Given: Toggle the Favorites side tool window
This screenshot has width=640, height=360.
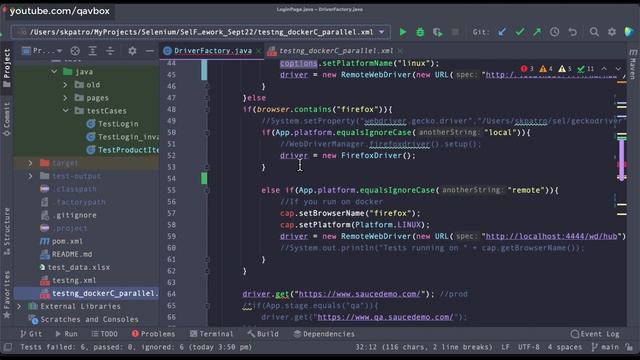Looking at the screenshot, I should tap(7, 295).
